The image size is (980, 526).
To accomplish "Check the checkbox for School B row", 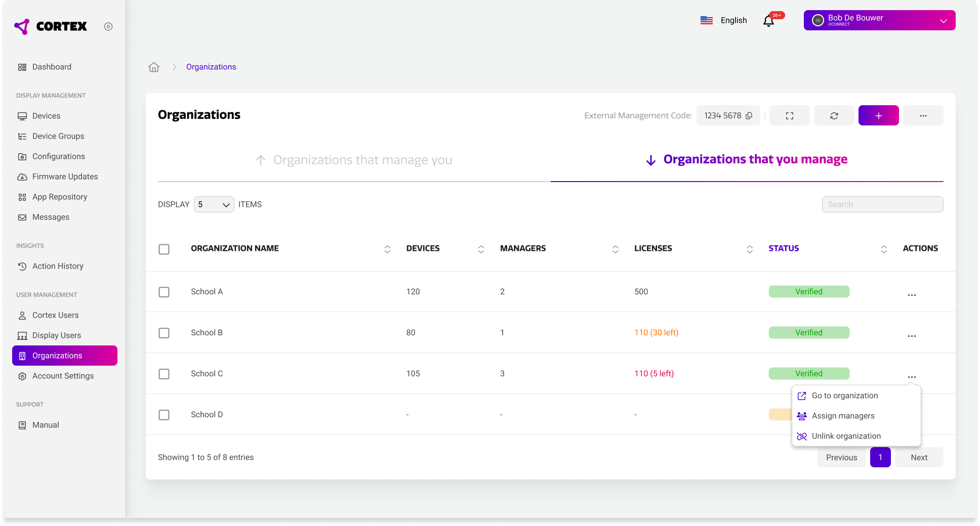I will [x=164, y=333].
